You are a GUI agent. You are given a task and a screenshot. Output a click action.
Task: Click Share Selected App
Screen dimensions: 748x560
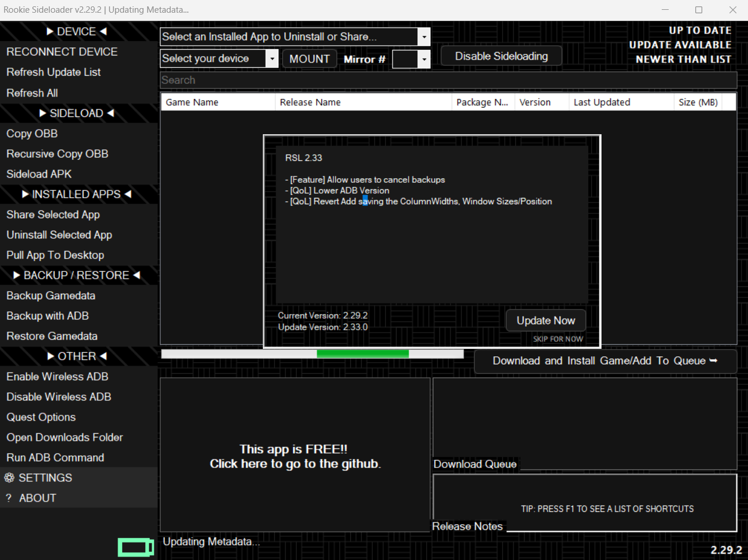click(x=79, y=215)
